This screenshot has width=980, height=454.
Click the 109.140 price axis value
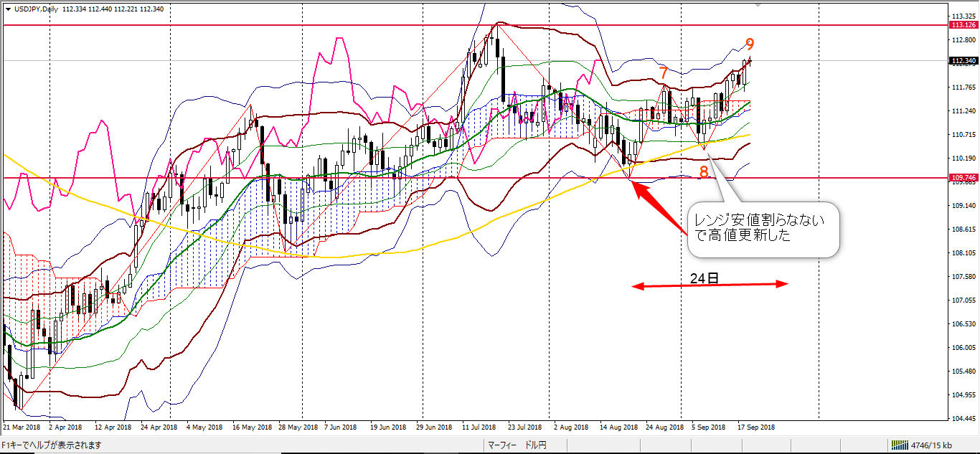pos(963,205)
